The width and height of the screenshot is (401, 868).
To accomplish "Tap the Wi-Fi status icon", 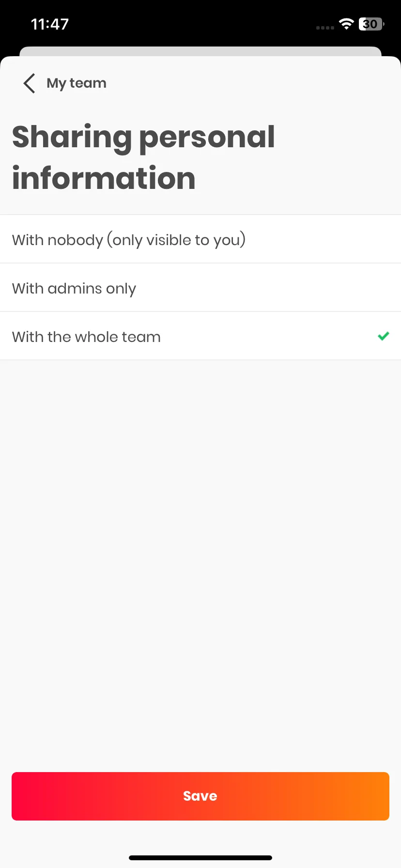I will pos(346,24).
